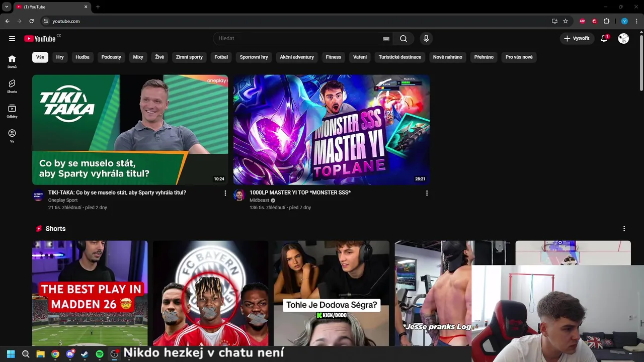Open more options for TIKI-TAKA video
The height and width of the screenshot is (362, 644).
coord(225,193)
